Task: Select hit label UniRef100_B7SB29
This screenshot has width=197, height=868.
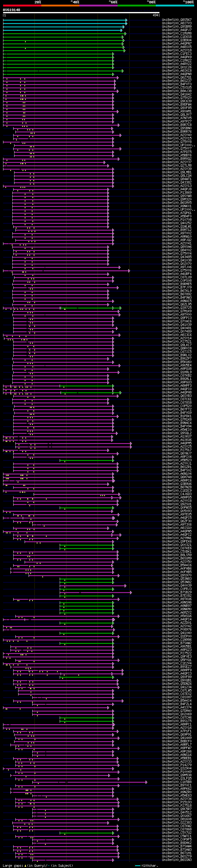Action: [177, 592]
